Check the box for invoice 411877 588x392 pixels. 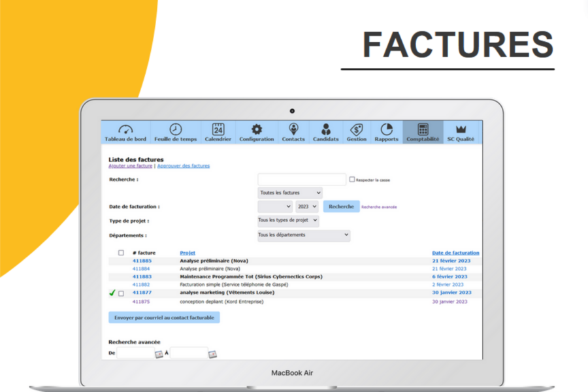pyautogui.click(x=121, y=293)
